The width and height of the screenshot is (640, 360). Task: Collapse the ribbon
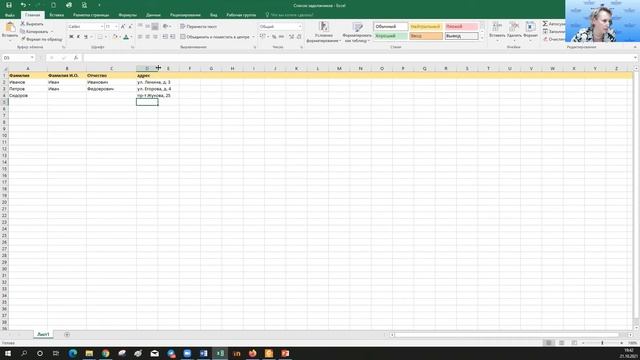(x=635, y=47)
